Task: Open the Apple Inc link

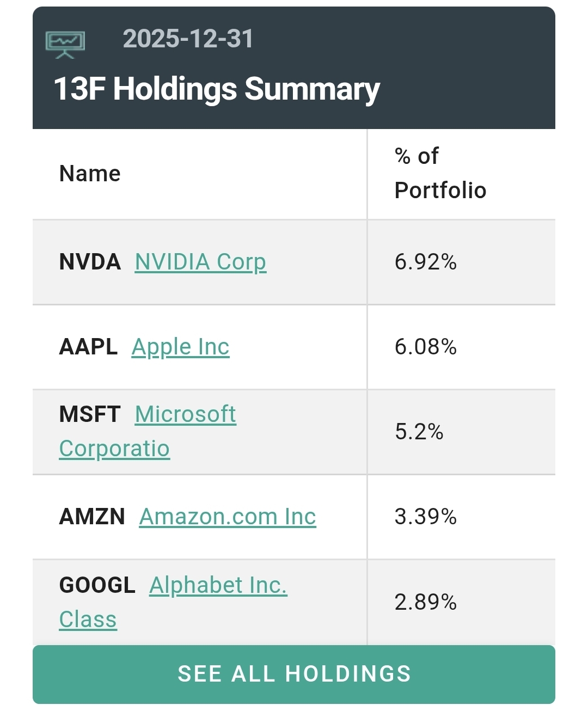Action: (180, 347)
